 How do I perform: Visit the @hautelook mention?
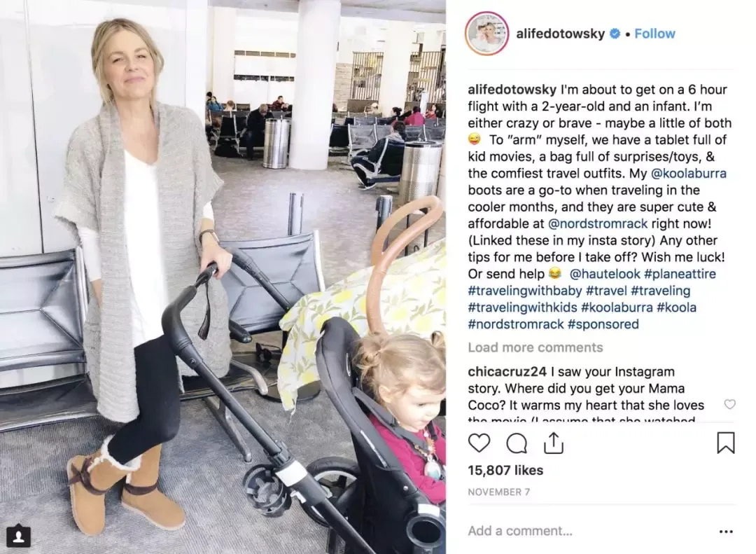[605, 274]
